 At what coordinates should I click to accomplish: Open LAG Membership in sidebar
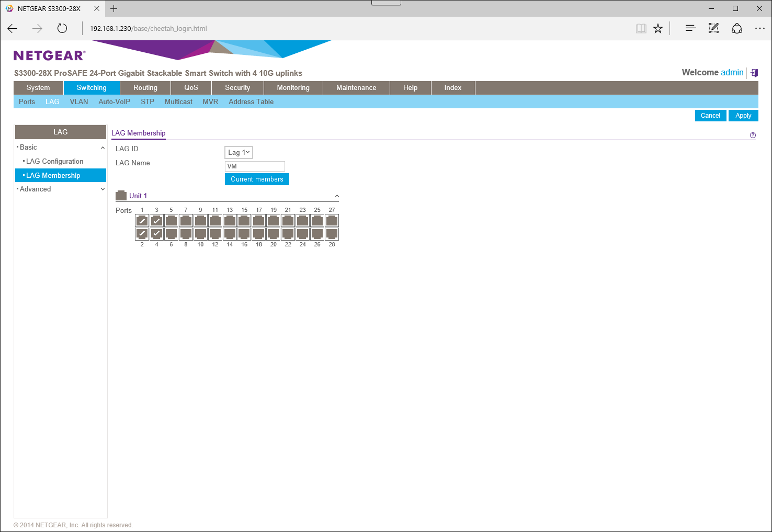pyautogui.click(x=61, y=175)
